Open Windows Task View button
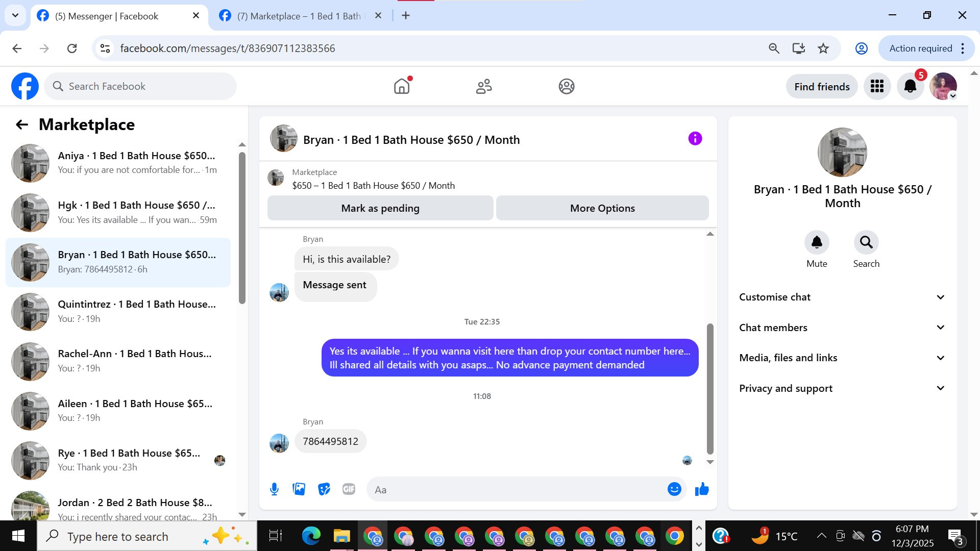980x551 pixels. [x=276, y=536]
